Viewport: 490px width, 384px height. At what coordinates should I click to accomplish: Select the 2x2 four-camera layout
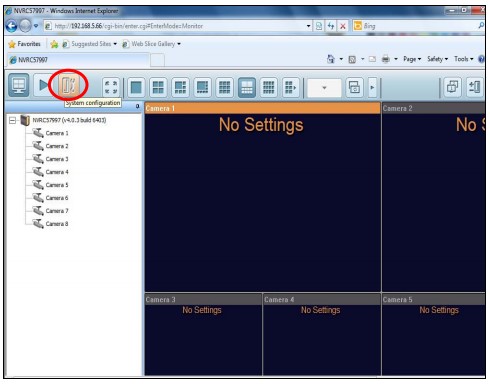[158, 87]
